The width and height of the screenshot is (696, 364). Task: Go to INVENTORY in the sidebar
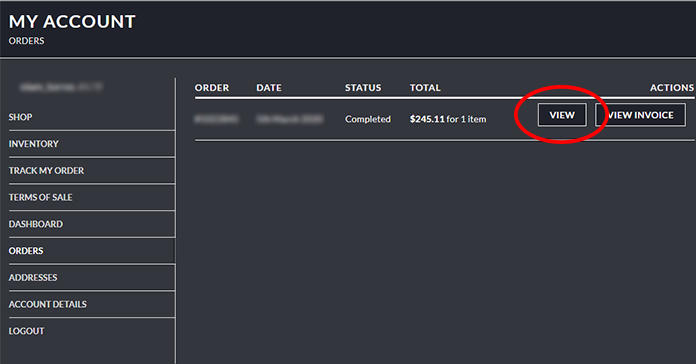pyautogui.click(x=34, y=144)
